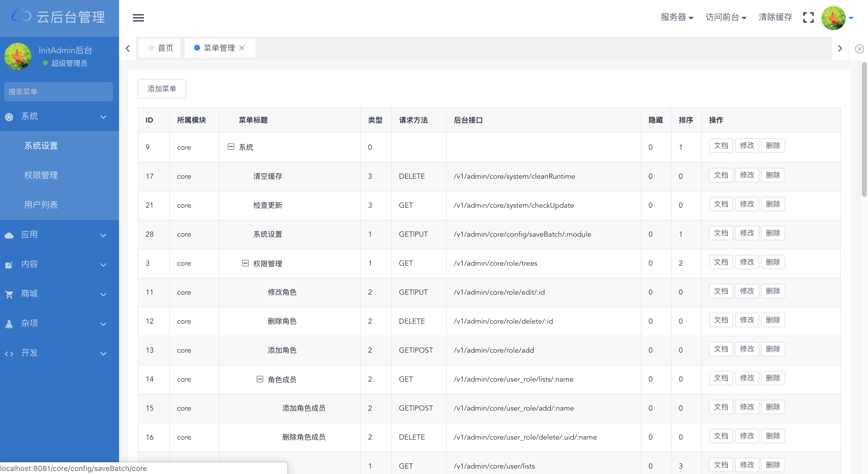This screenshot has height=474, width=868.
Task: Collapse the 系统 row in the table
Action: pyautogui.click(x=231, y=147)
